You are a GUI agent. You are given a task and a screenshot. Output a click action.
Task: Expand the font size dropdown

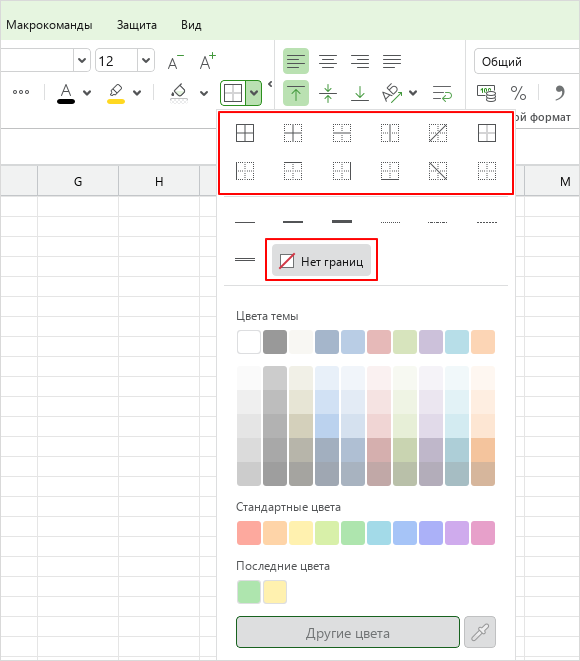pyautogui.click(x=146, y=61)
